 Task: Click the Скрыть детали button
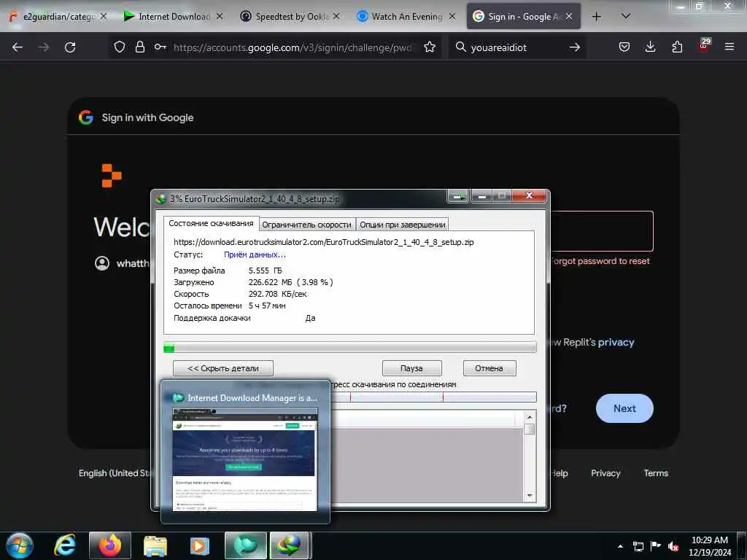[x=223, y=368]
